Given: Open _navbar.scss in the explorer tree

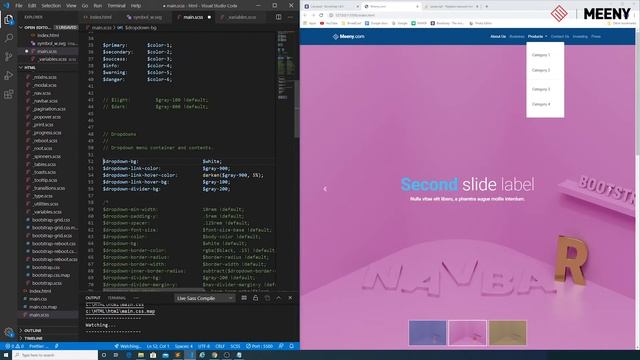Looking at the screenshot, I should pyautogui.click(x=45, y=101).
